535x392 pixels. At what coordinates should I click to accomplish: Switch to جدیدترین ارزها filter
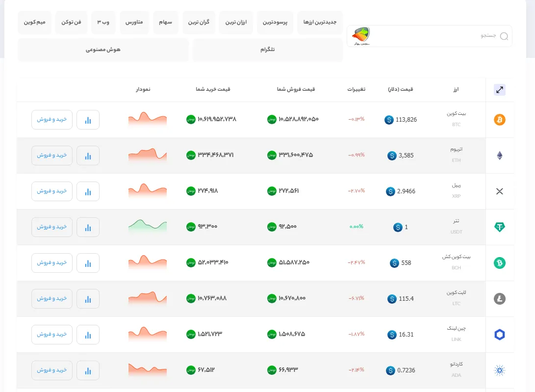point(320,23)
